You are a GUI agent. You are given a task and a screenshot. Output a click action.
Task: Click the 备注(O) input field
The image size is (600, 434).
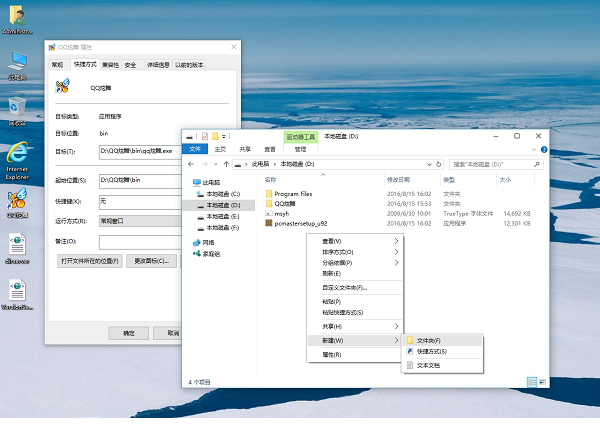[x=140, y=242]
